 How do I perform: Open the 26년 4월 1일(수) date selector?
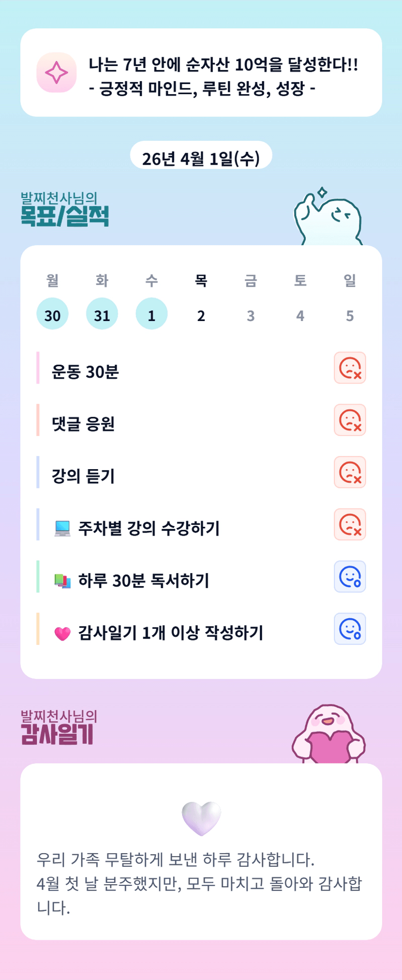201,157
